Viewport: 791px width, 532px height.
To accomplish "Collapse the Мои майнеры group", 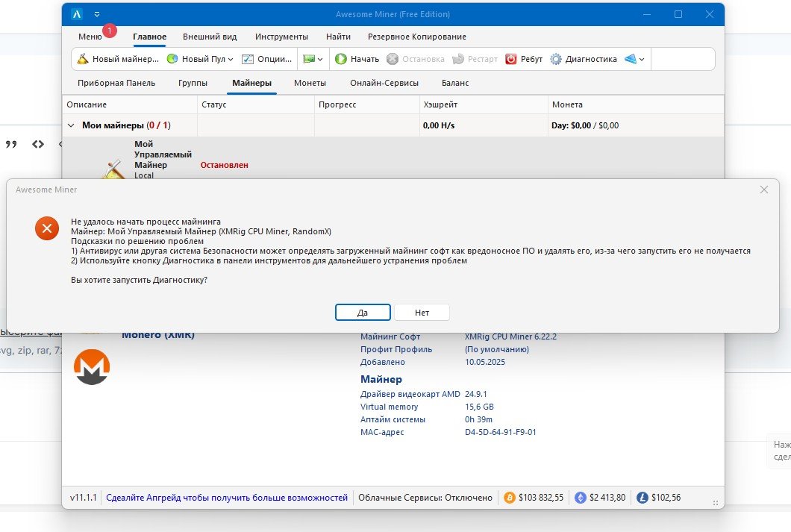I will [71, 125].
